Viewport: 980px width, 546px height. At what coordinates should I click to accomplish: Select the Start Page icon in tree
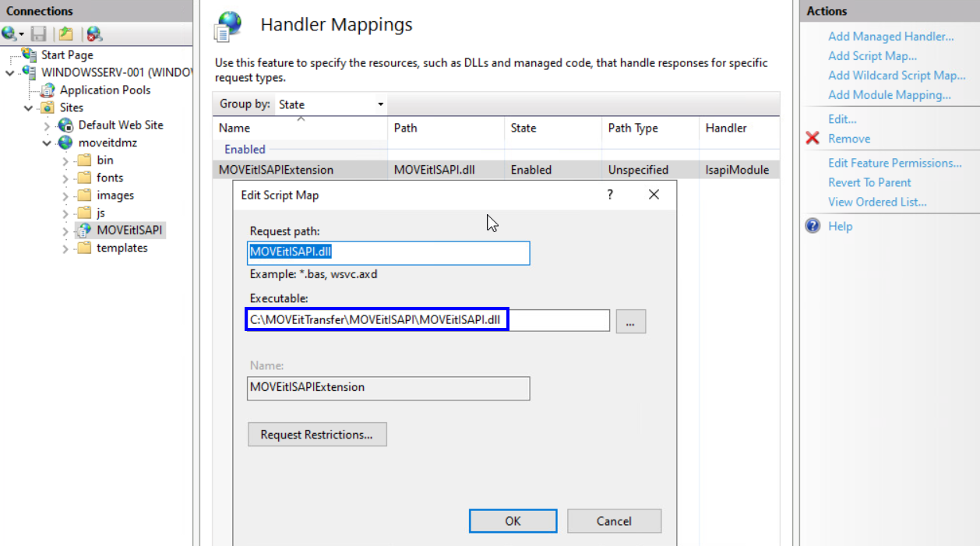30,55
